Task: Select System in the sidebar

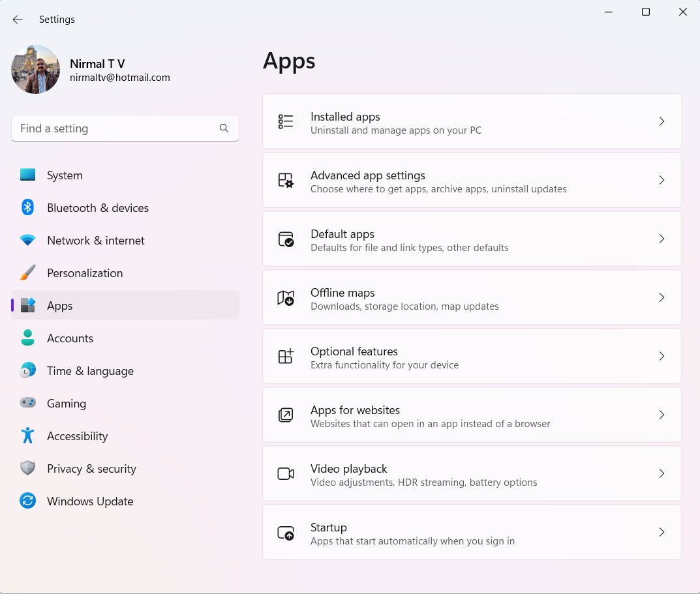Action: 125,175
